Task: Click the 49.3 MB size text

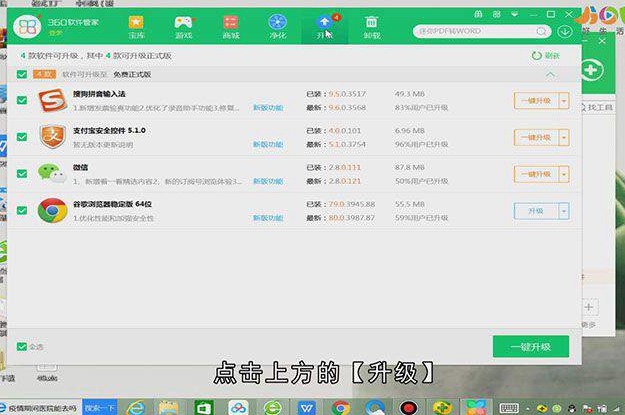Action: [410, 94]
